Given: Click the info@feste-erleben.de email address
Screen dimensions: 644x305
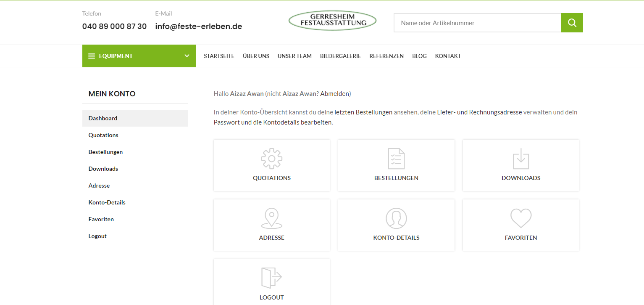Looking at the screenshot, I should (199, 26).
